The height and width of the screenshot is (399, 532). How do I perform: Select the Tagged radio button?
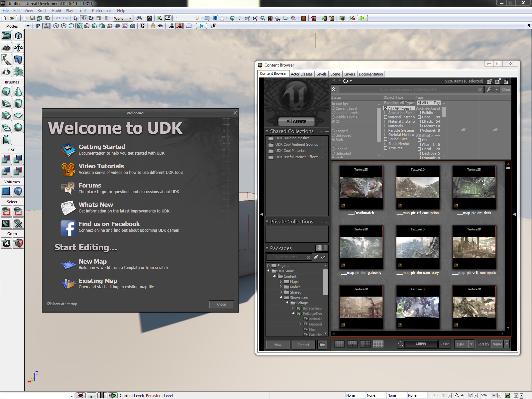(333, 131)
